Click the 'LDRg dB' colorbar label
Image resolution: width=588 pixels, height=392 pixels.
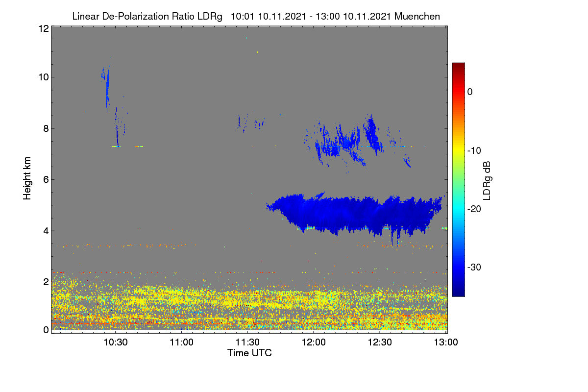click(487, 180)
